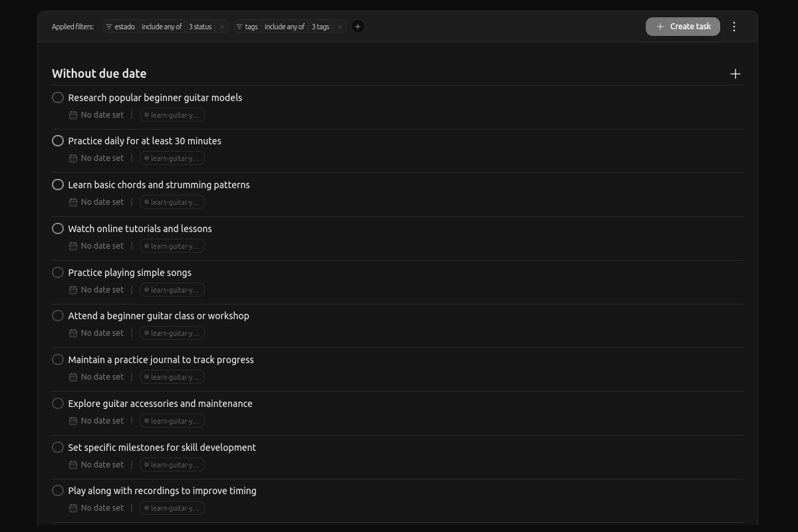Open the '3 tags' filter dropdown
Viewport: 798px width, 532px height.
(320, 27)
